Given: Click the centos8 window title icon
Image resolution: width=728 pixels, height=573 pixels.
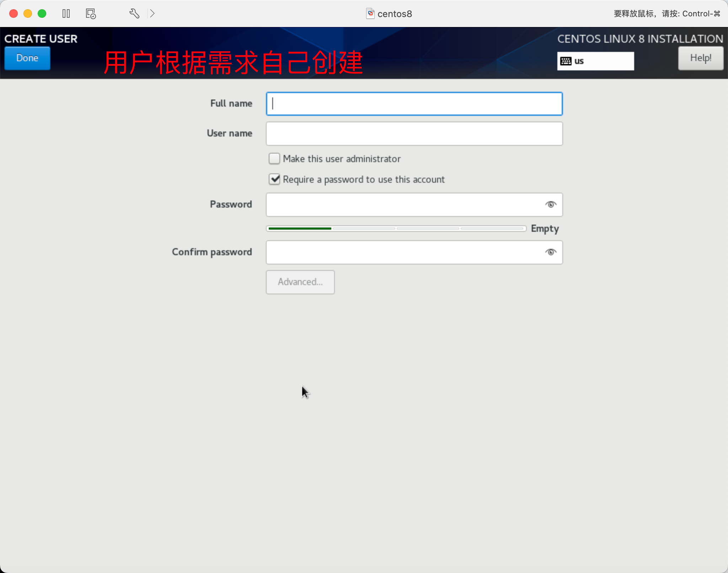Looking at the screenshot, I should coord(370,14).
